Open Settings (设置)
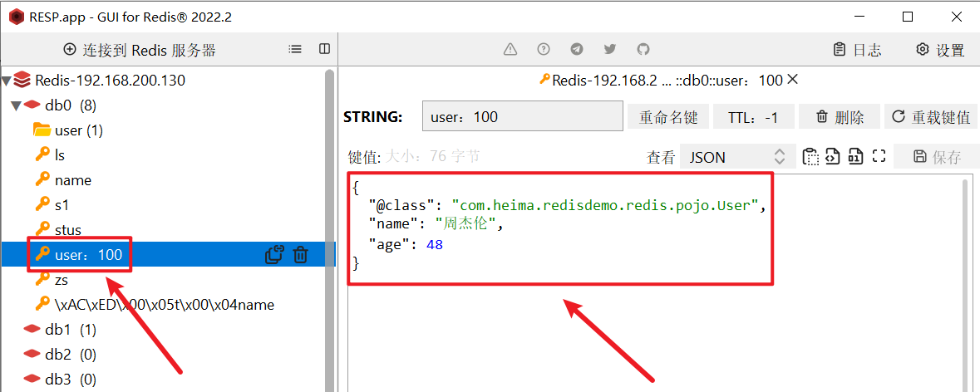The image size is (980, 392). [x=940, y=50]
